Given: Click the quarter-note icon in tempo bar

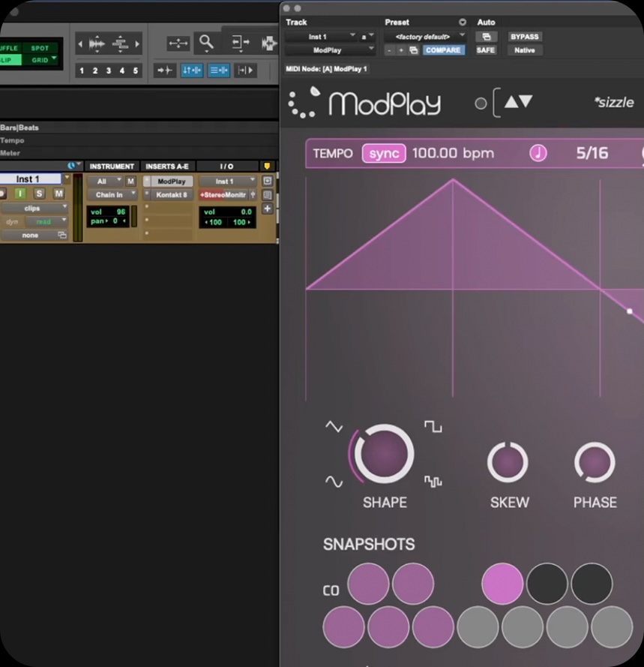Looking at the screenshot, I should [538, 153].
